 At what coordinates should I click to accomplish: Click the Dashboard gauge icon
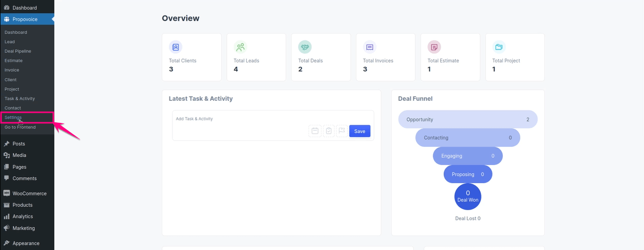pos(6,7)
